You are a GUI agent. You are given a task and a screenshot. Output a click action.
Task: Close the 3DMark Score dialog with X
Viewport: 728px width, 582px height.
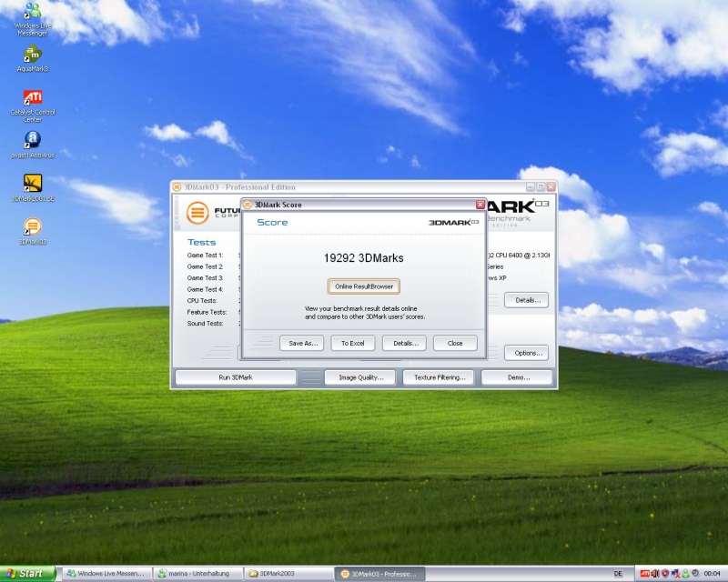click(480, 205)
